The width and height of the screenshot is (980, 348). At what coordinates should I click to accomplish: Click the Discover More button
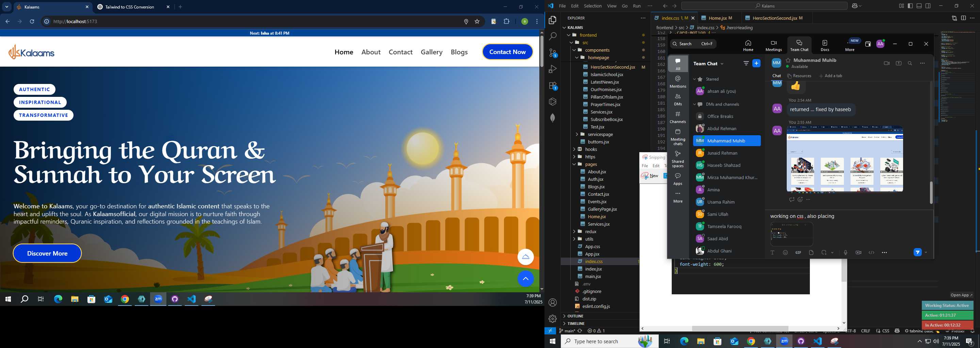point(47,254)
